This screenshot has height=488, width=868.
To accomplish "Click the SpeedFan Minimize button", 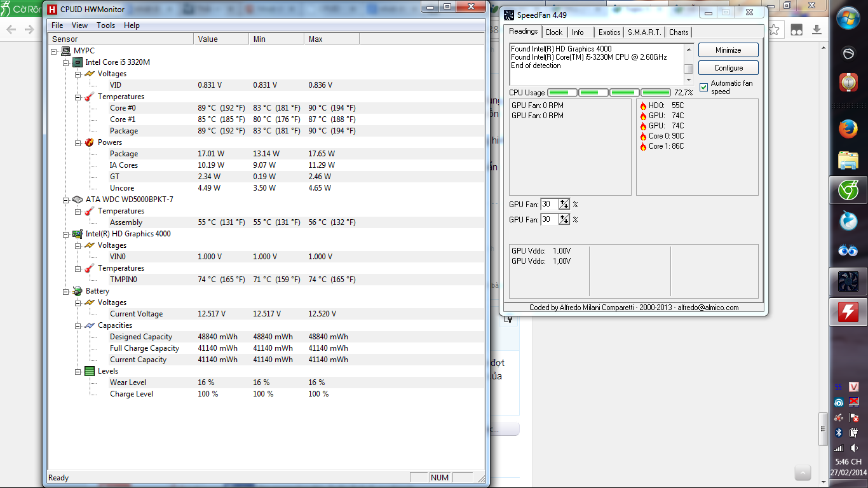I will (728, 50).
